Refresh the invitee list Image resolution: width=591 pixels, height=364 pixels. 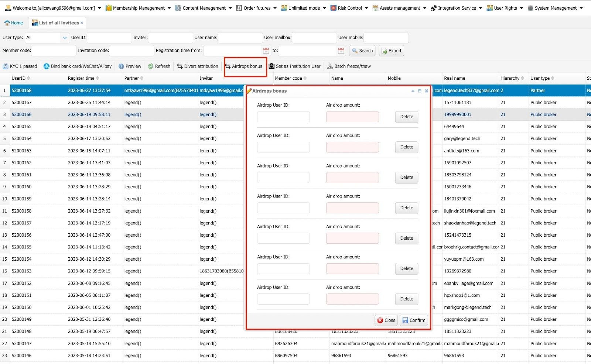tap(159, 66)
